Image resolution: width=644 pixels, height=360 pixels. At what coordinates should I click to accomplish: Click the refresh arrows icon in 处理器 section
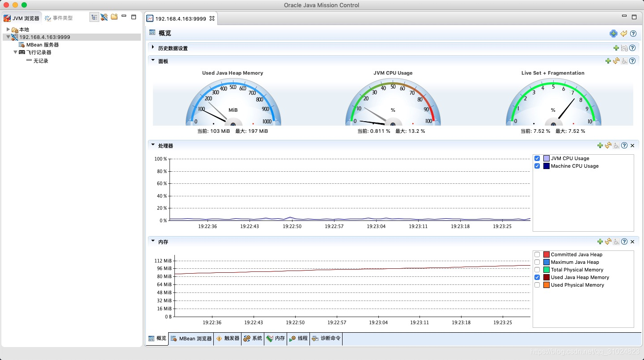(608, 145)
